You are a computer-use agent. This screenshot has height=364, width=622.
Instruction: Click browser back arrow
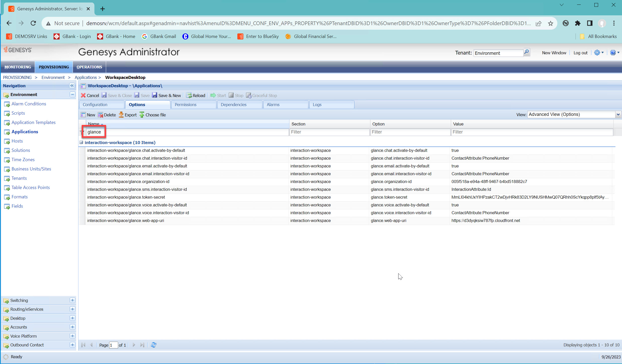[x=9, y=23]
